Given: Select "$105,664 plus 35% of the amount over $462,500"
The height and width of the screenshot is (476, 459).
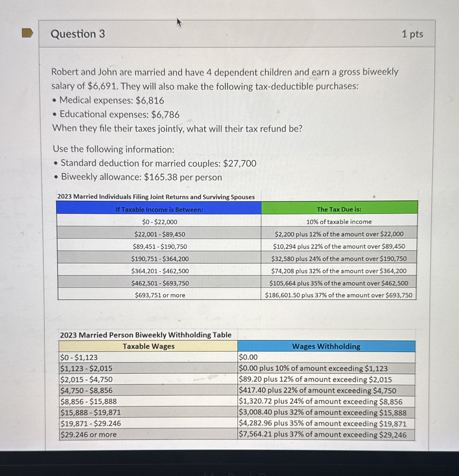Looking at the screenshot, I should point(339,282).
